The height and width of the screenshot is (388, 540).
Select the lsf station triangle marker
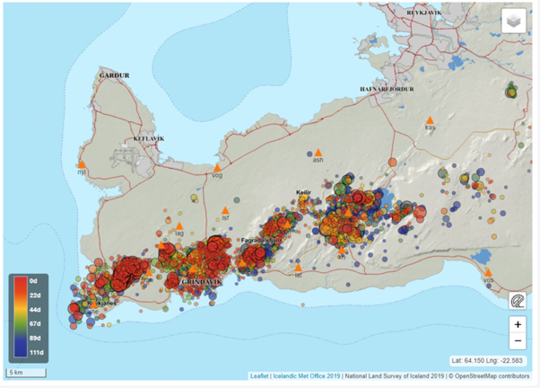click(x=225, y=210)
